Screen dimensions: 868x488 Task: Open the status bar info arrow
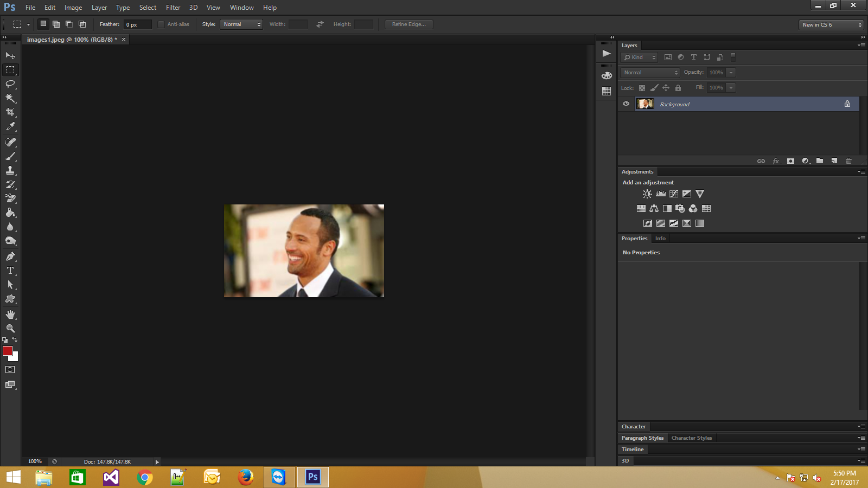(157, 462)
